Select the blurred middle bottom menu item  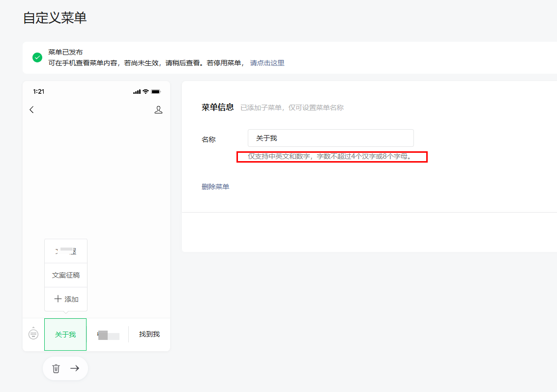coord(108,335)
